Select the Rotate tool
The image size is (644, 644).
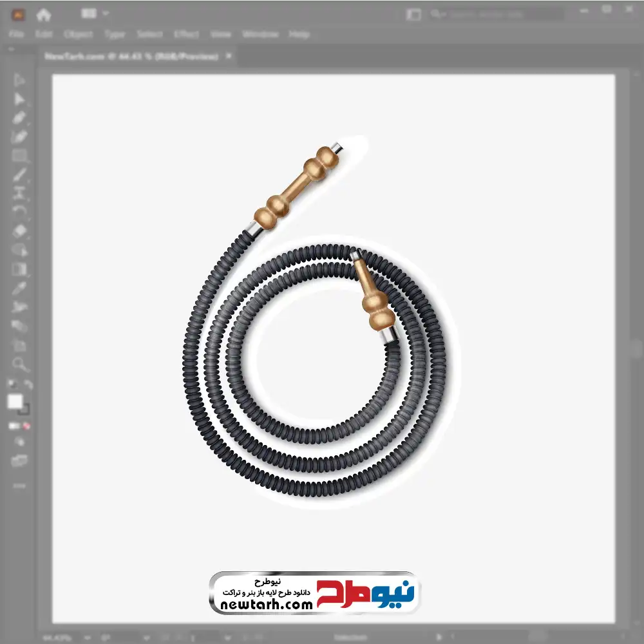[x=19, y=212]
